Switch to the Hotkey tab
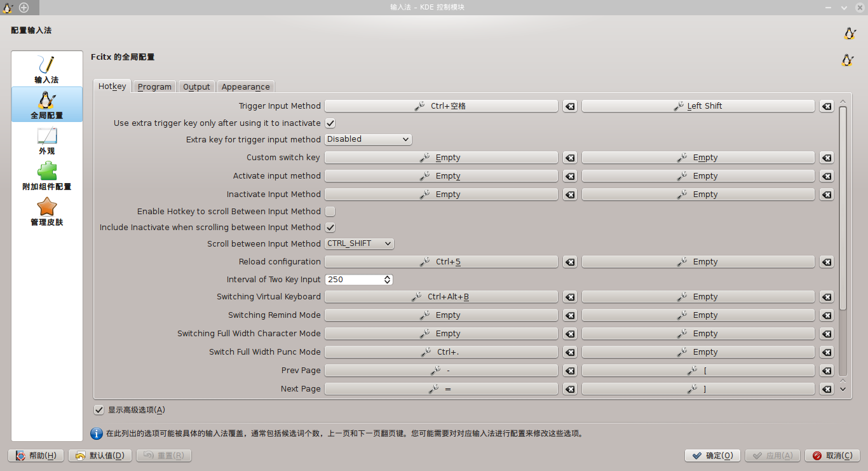 pyautogui.click(x=112, y=86)
